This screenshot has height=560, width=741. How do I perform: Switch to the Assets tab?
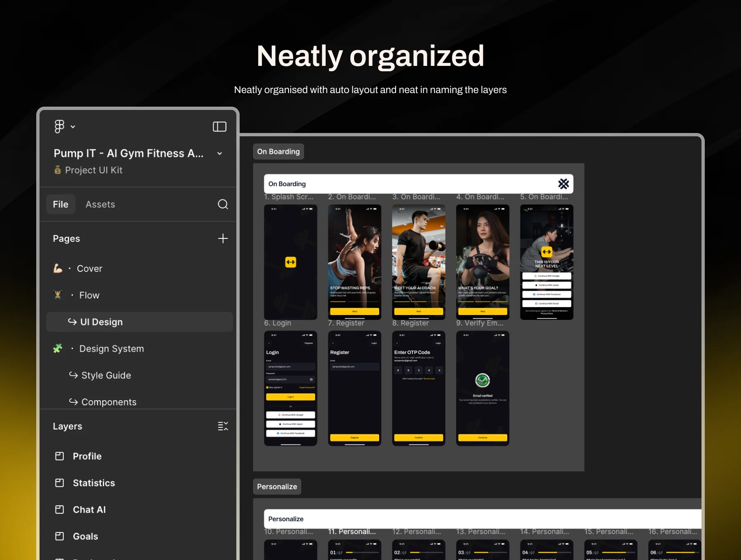coord(100,204)
